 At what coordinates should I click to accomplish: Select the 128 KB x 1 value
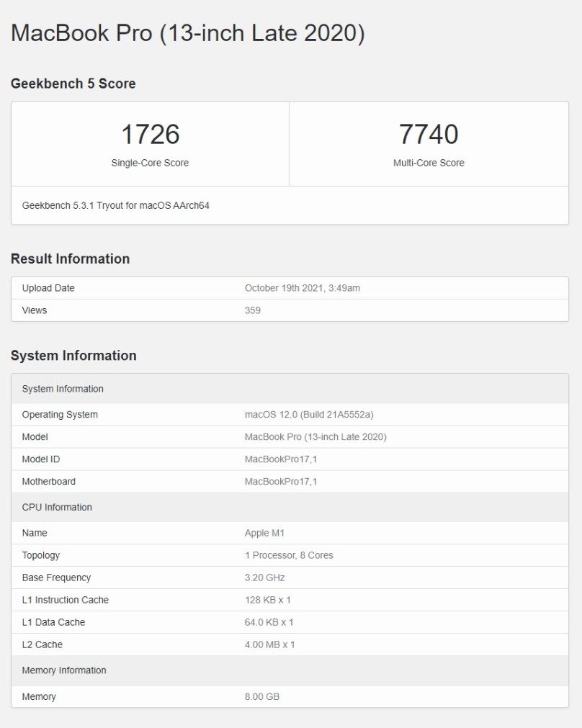[267, 600]
